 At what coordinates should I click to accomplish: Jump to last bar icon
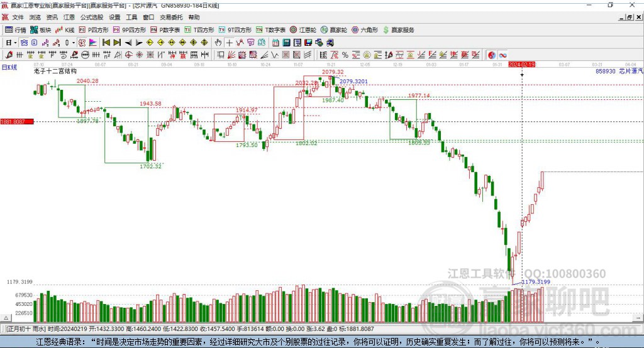pos(117,43)
